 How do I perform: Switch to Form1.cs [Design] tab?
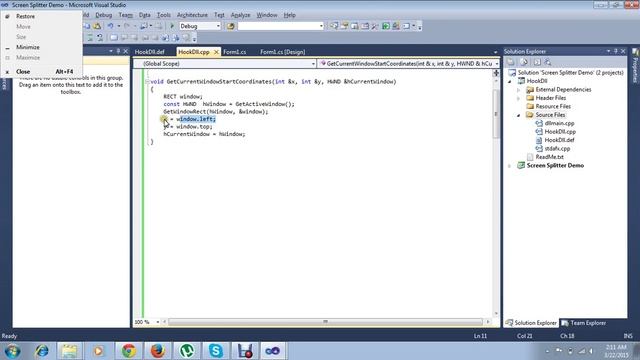tap(282, 52)
